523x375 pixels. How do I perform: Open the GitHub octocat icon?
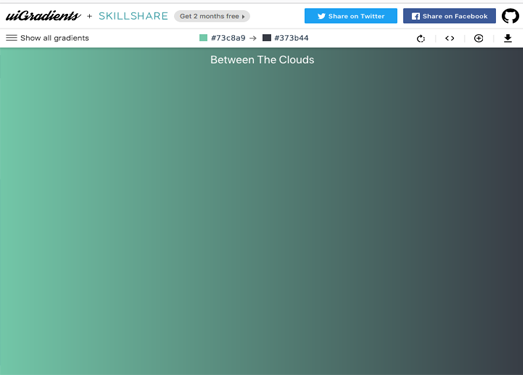(510, 16)
